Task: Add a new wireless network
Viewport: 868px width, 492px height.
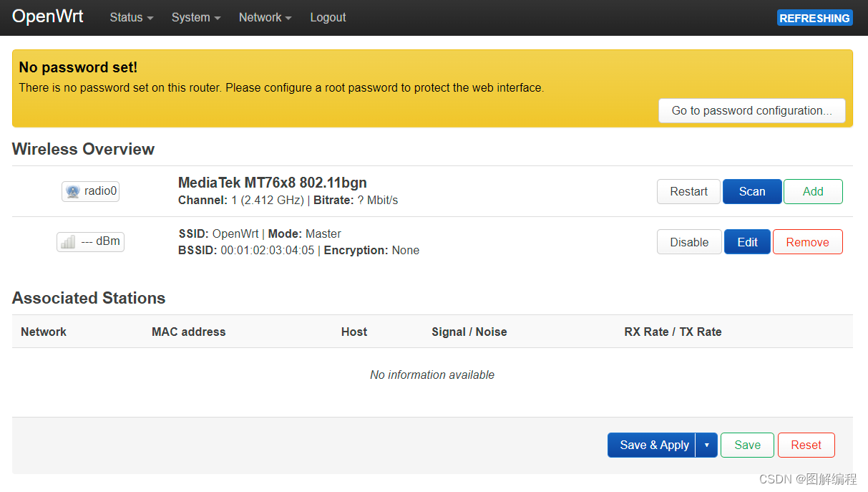Action: (x=813, y=191)
